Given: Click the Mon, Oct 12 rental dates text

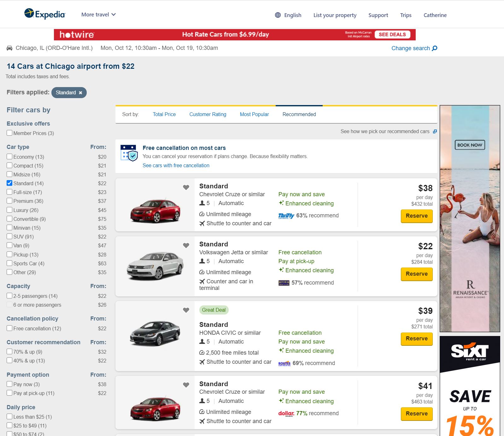Looking at the screenshot, I should click(159, 48).
